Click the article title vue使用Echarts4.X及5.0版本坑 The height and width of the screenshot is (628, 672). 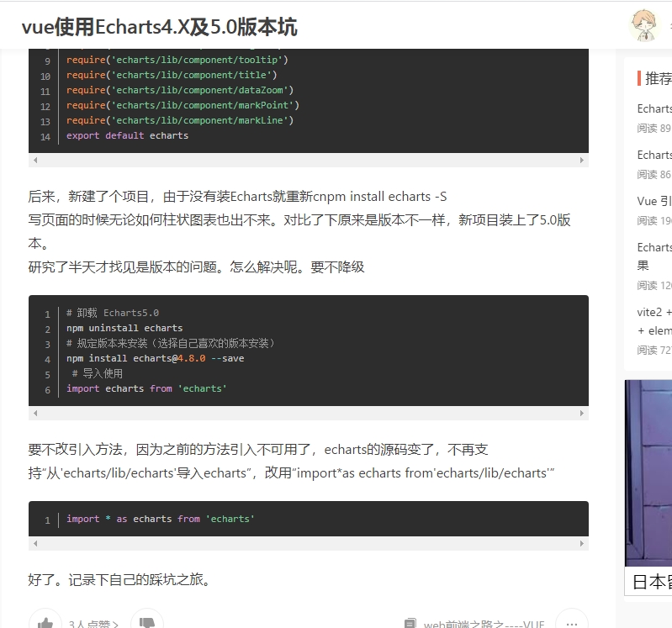(x=160, y=27)
